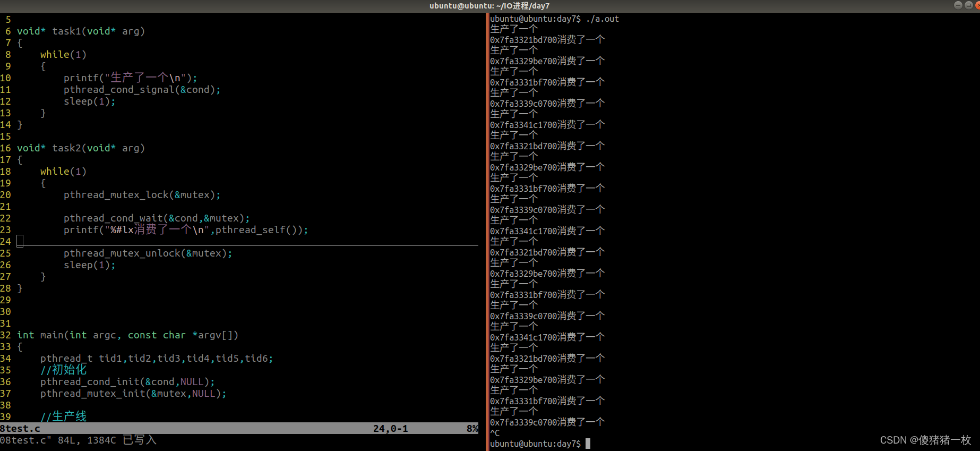Click 'sleep(1);' on line 12
This screenshot has height=451, width=980.
click(x=90, y=101)
